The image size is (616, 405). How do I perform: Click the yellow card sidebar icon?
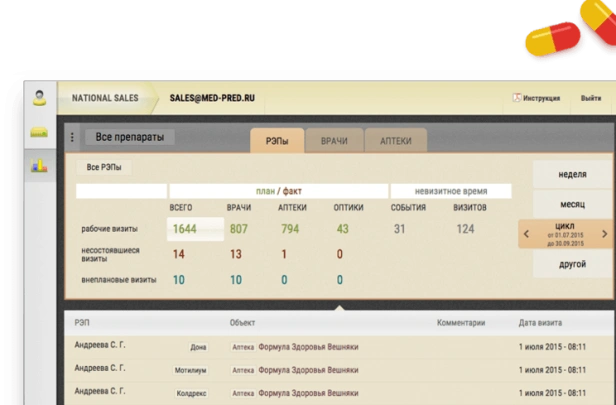point(39,132)
